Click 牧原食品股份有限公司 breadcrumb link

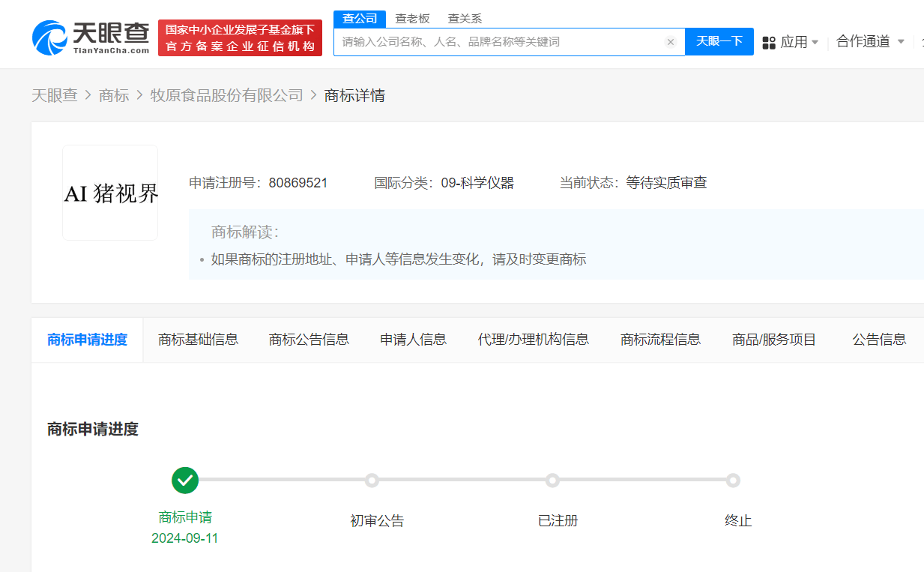point(226,95)
